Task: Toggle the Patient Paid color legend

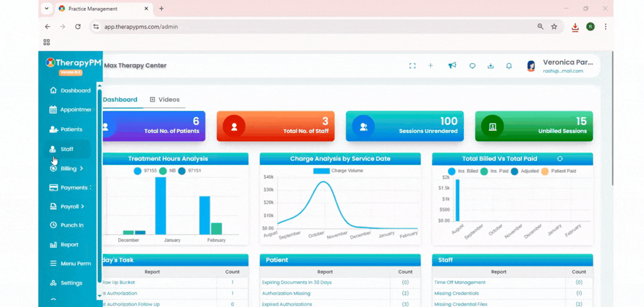Action: coord(559,171)
